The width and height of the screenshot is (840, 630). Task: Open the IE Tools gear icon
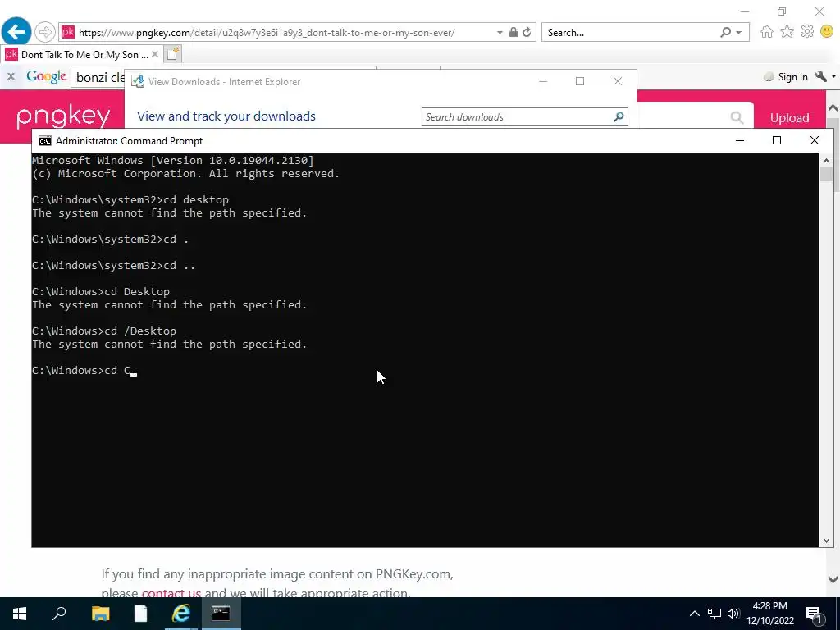point(807,32)
